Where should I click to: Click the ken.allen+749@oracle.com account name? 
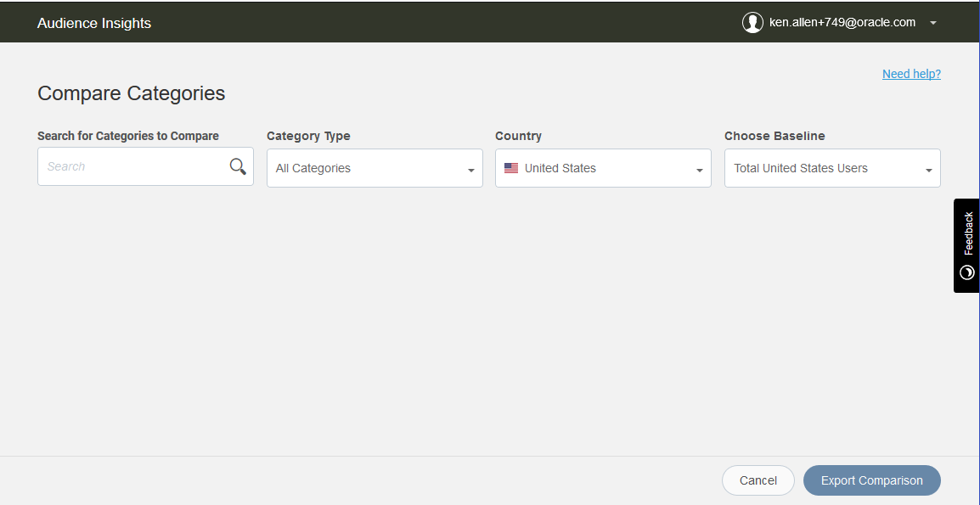pyautogui.click(x=842, y=23)
